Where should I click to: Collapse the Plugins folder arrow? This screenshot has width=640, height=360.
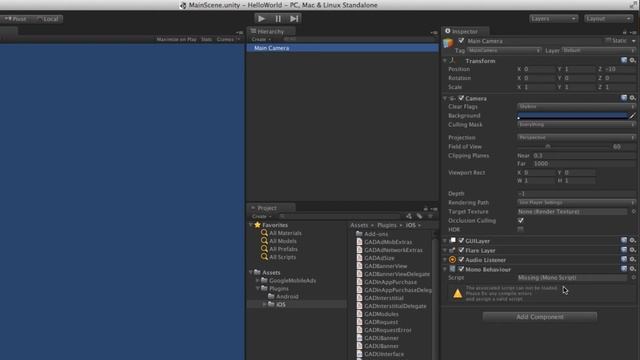[x=258, y=288]
